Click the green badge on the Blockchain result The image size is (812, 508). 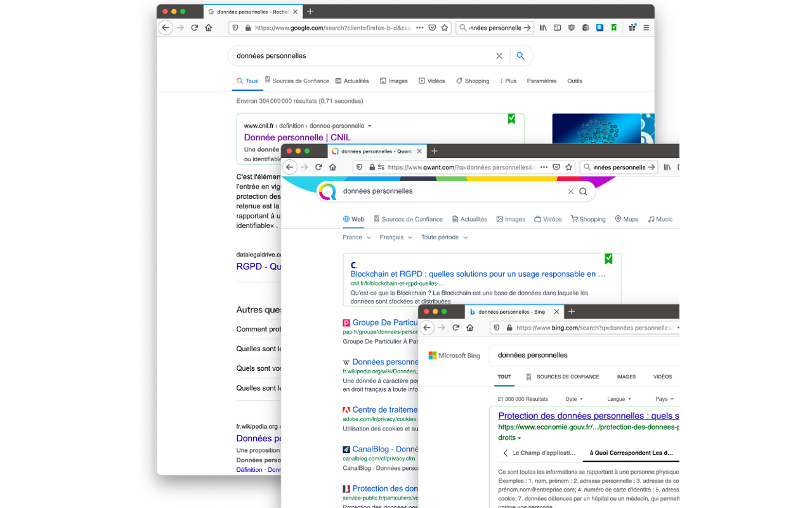tap(608, 258)
